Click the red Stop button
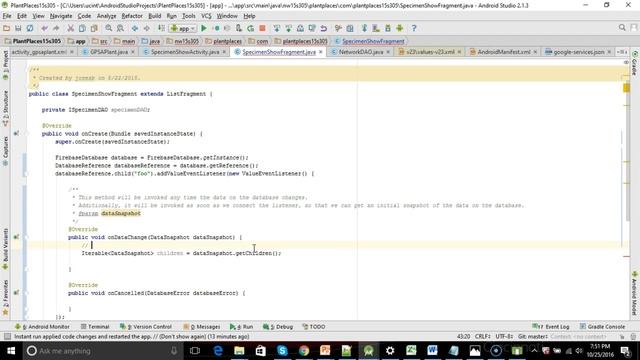Image resolution: width=640 pixels, height=360 pixels. point(262,28)
